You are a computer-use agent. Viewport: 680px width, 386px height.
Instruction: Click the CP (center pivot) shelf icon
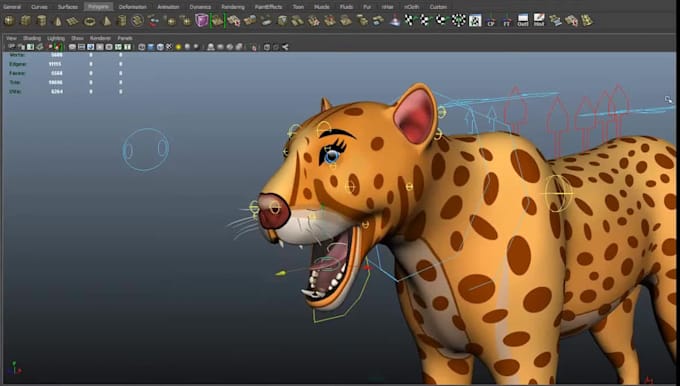pyautogui.click(x=491, y=21)
